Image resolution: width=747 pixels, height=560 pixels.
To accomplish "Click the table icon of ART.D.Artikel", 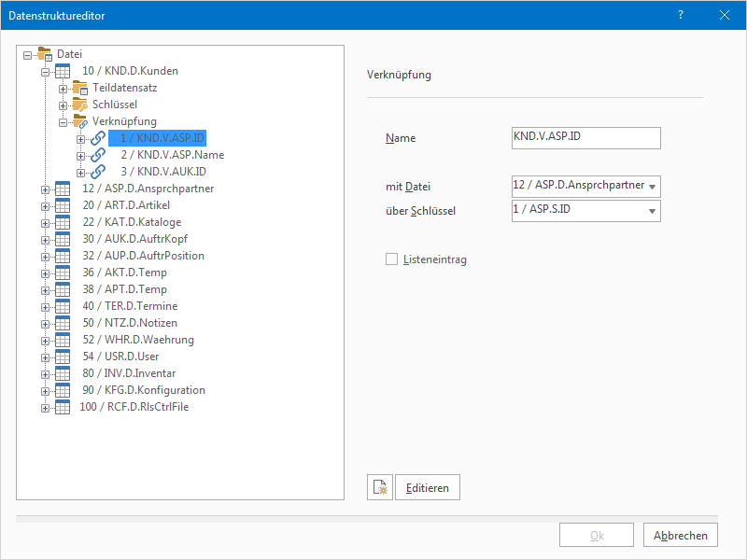I will 63,205.
